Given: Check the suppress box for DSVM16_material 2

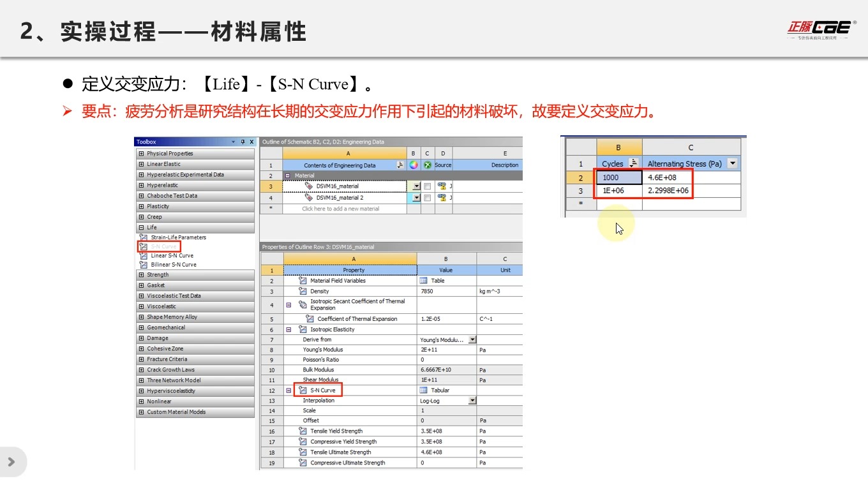Looking at the screenshot, I should (426, 197).
